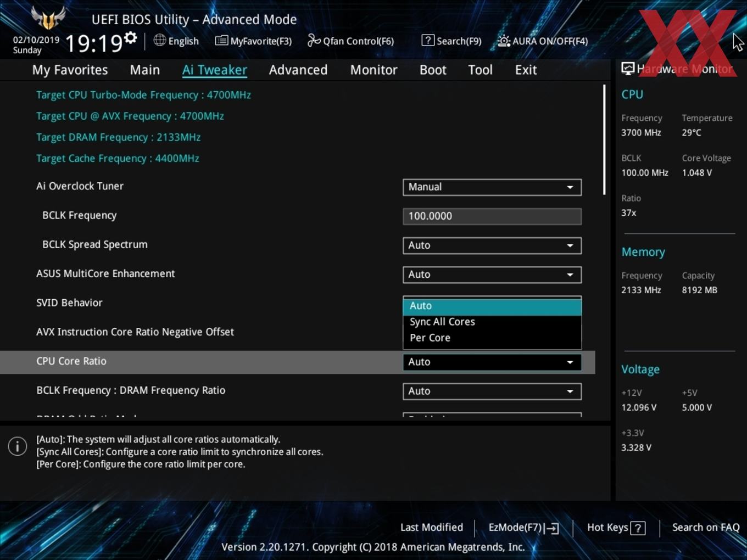Click Target CPU @ AVX Frequency text
The image size is (747, 560).
130,116
